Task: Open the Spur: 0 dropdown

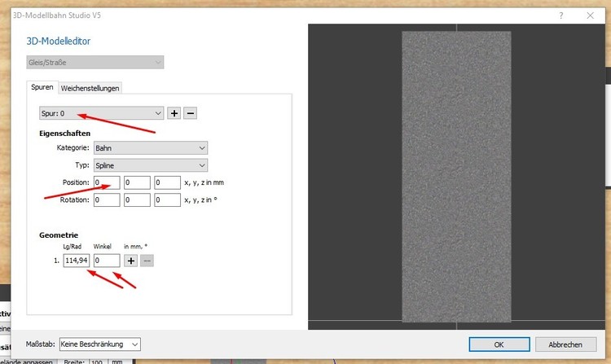Action: (x=101, y=113)
